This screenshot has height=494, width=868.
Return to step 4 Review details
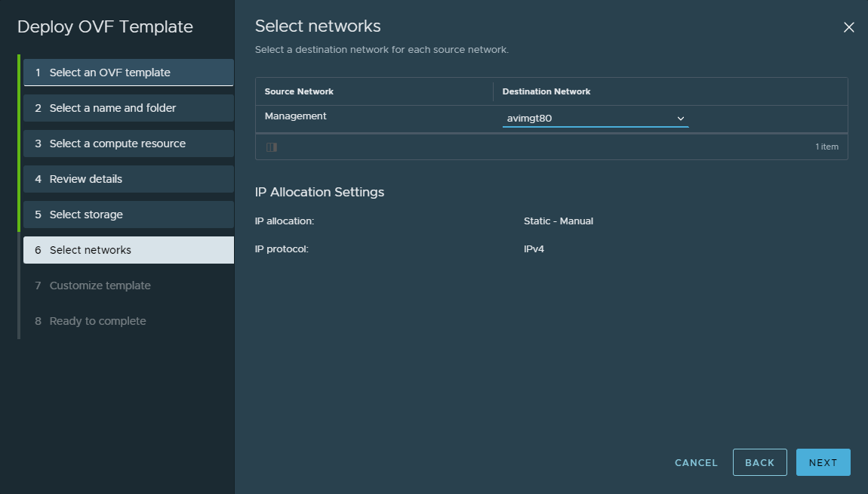128,179
